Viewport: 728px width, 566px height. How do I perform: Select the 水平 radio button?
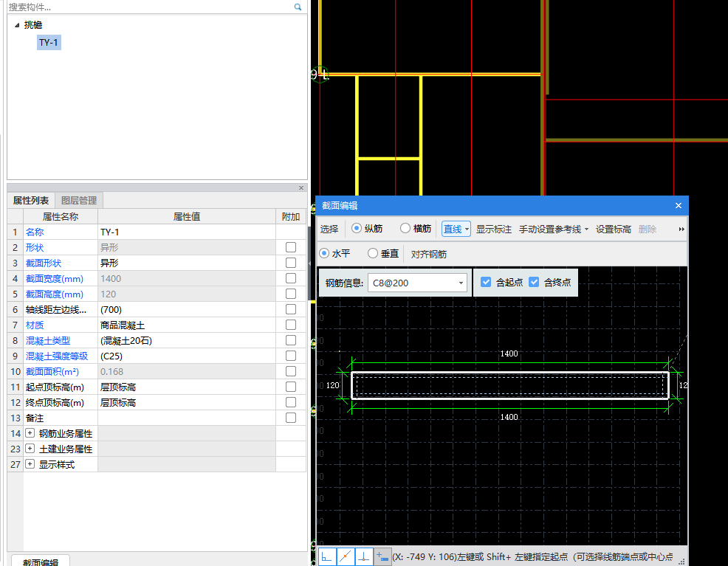(324, 253)
